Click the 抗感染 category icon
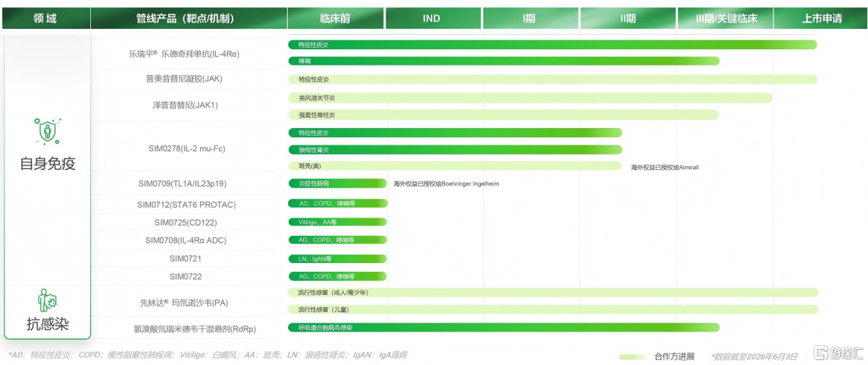The image size is (868, 365). click(x=47, y=300)
